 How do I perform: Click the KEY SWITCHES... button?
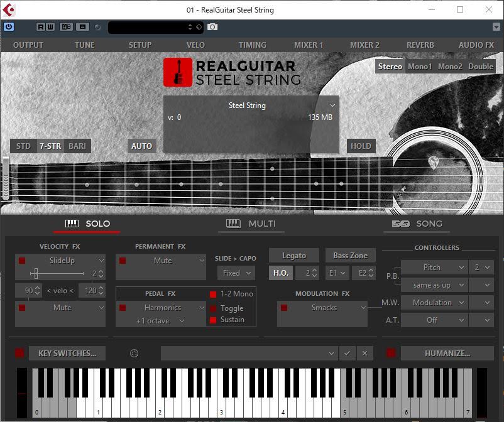(67, 354)
